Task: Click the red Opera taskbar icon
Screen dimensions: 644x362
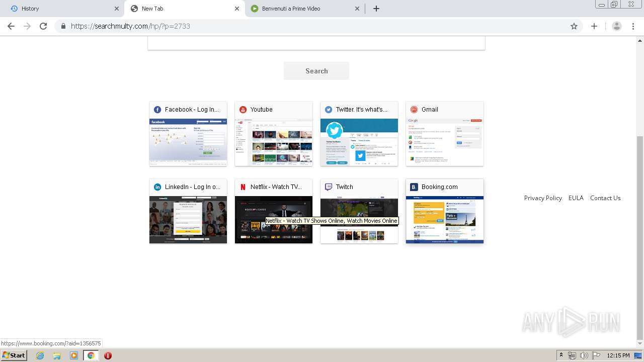Action: click(108, 355)
